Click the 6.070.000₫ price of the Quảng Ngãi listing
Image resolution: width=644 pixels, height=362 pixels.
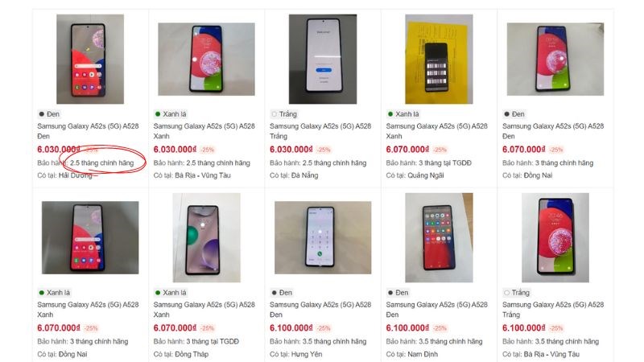407,150
